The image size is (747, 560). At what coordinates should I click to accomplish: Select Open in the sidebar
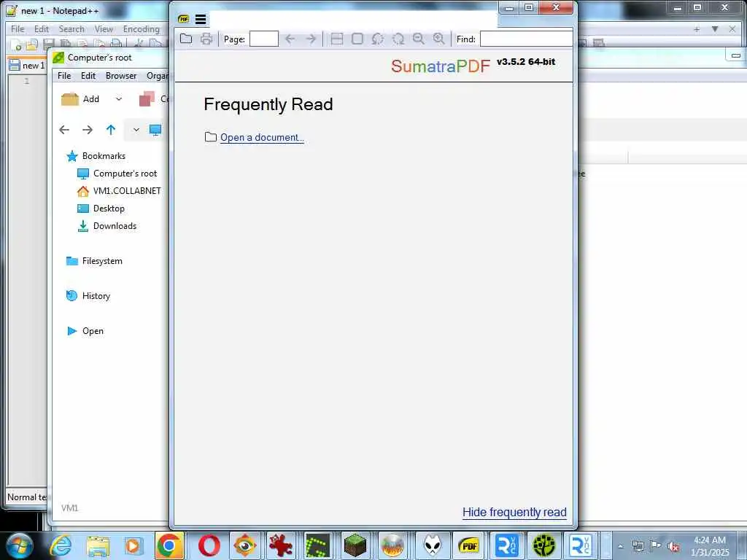click(85, 331)
